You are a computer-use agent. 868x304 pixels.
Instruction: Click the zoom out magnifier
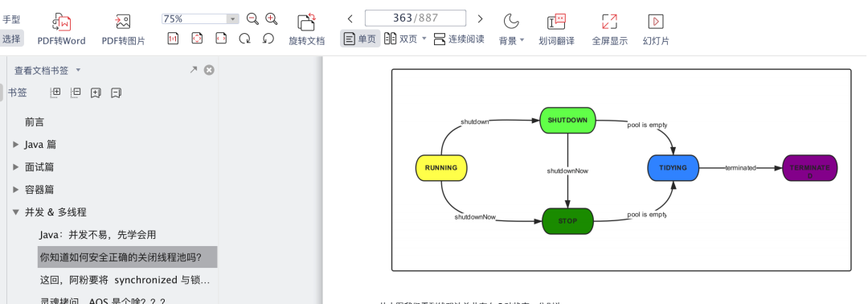coord(252,18)
